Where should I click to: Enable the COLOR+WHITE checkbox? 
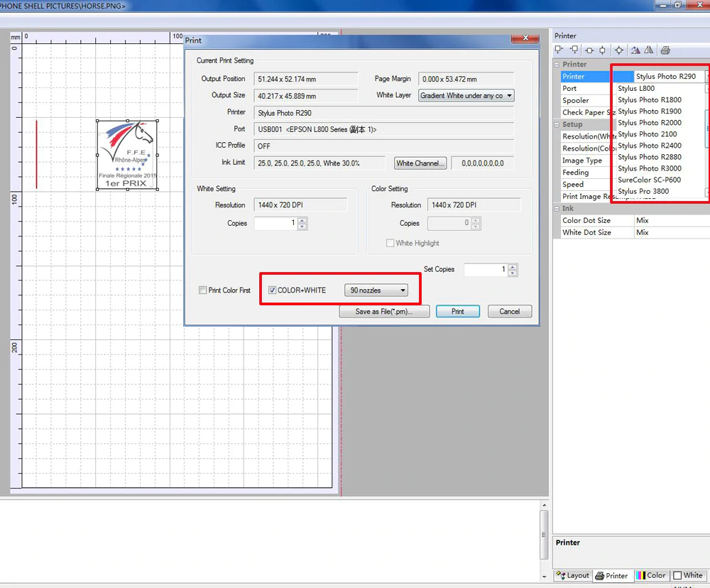272,290
